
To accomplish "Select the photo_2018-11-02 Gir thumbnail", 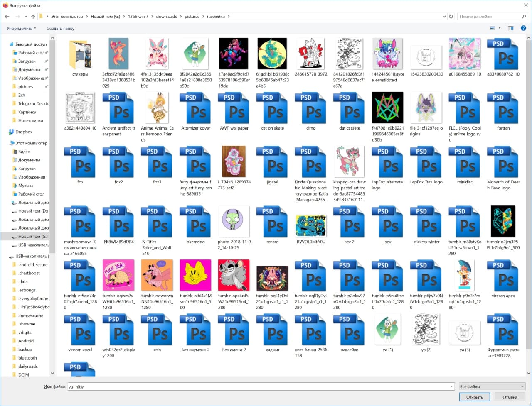I will (234, 221).
